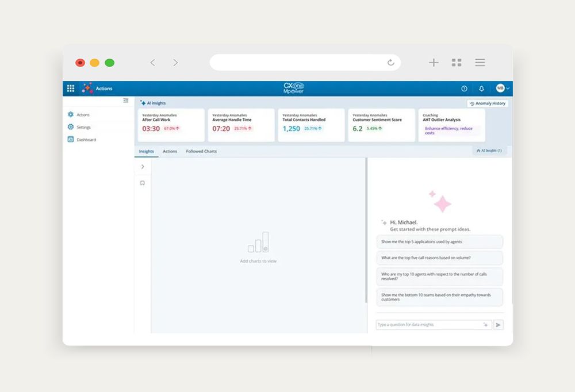Open the notifications bell
The height and width of the screenshot is (392, 575).
click(481, 89)
